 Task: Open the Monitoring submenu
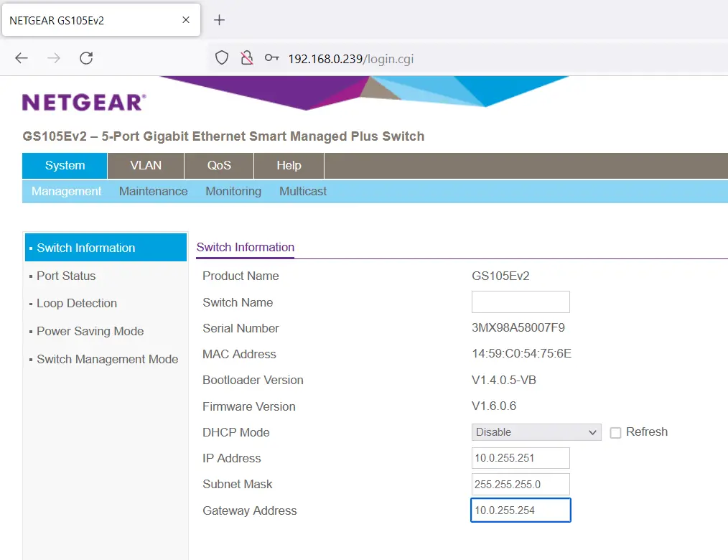(x=233, y=191)
